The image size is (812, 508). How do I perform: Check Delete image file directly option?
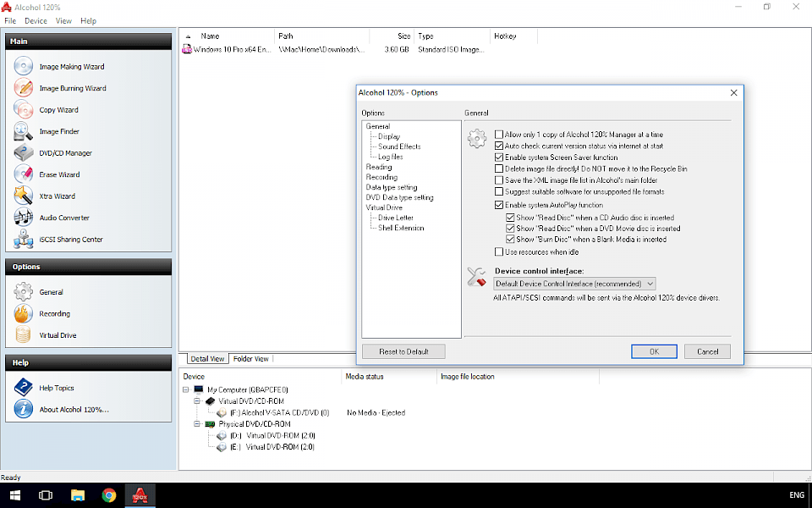point(499,169)
